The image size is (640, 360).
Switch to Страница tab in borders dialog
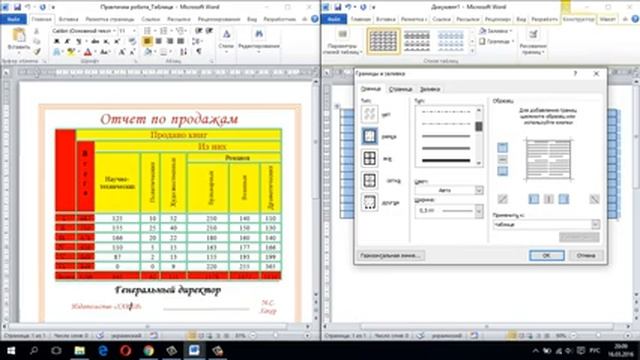point(400,89)
